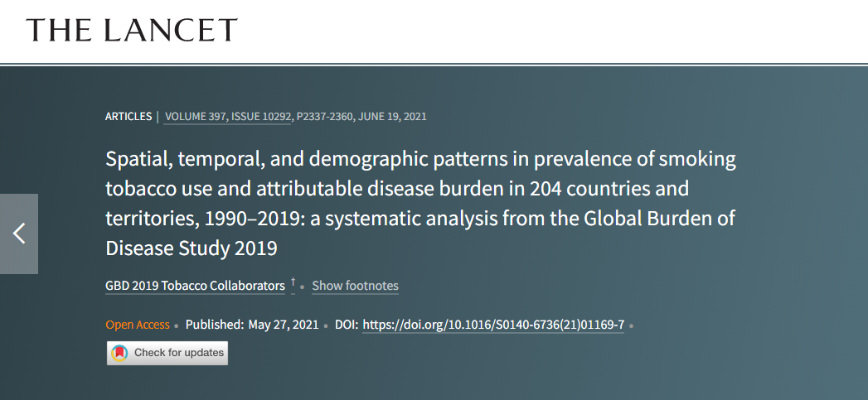
Task: Click the Check for updates button
Action: 167,353
